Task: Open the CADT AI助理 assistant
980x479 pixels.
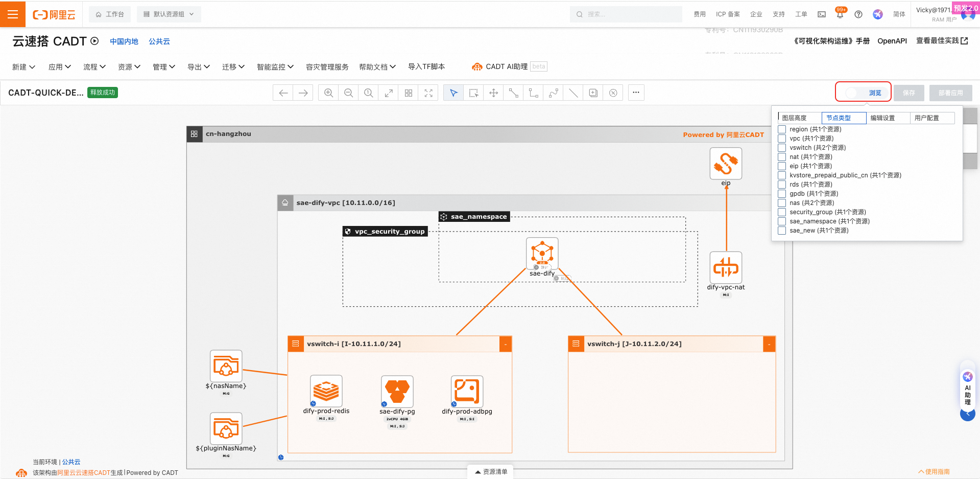Action: click(499, 66)
